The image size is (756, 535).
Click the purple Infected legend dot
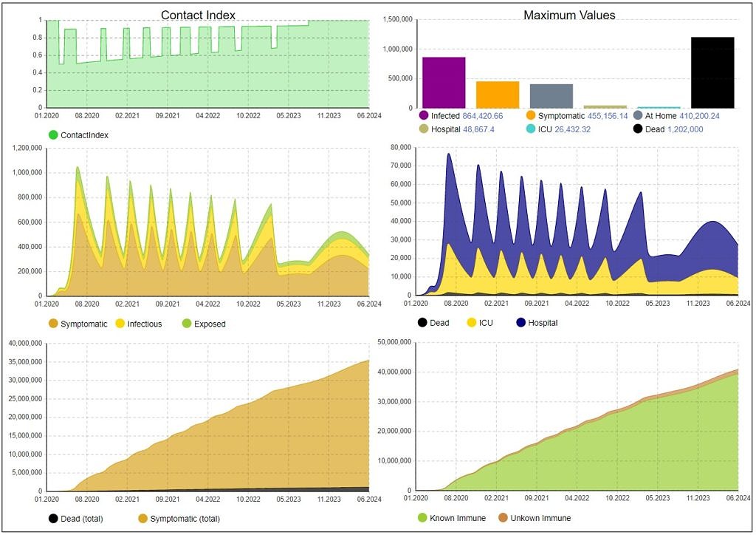(424, 116)
